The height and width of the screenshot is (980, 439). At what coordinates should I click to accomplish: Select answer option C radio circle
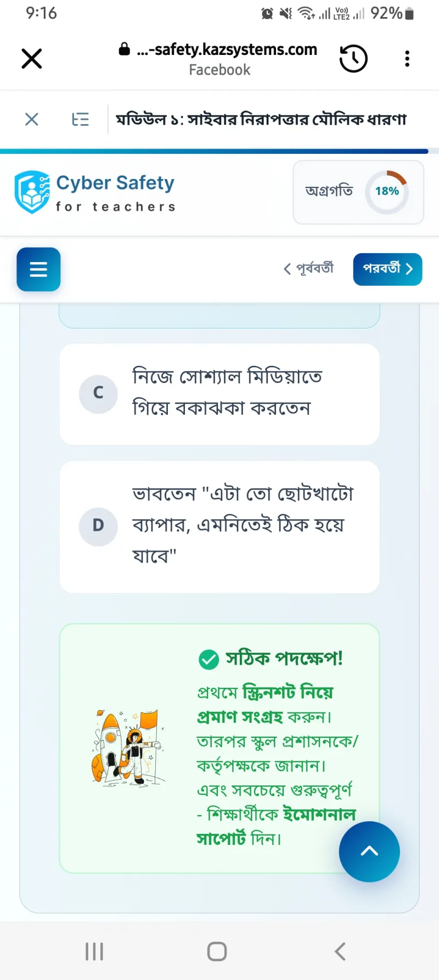click(98, 392)
